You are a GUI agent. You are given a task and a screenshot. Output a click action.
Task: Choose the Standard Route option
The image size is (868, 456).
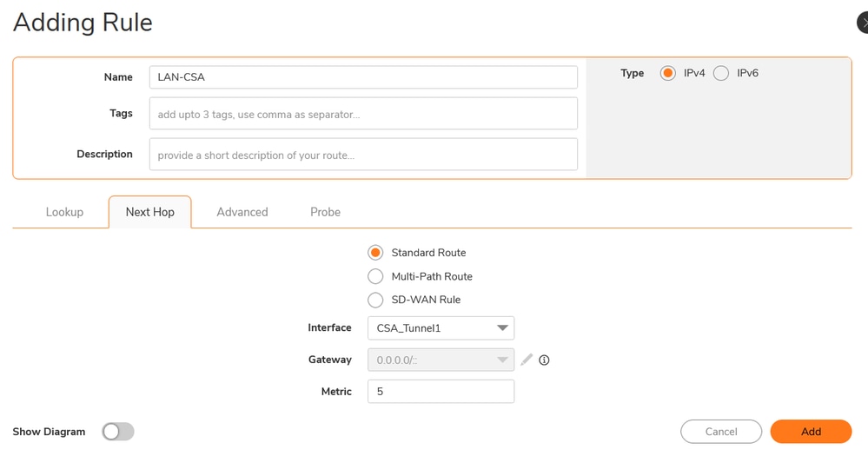coord(375,253)
